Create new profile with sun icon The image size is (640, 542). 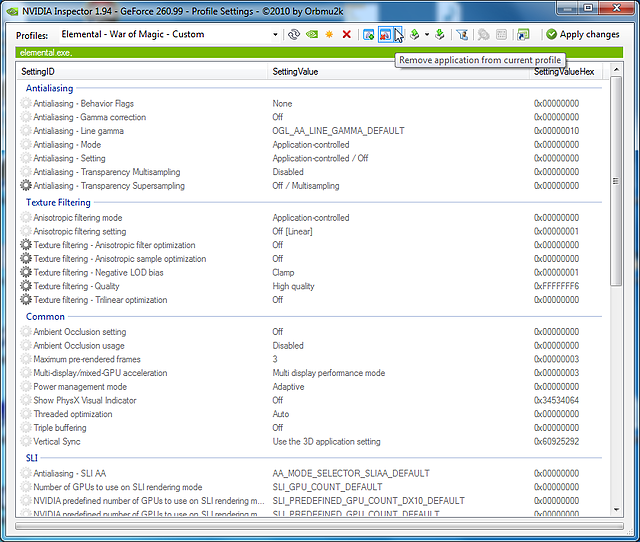pyautogui.click(x=329, y=35)
